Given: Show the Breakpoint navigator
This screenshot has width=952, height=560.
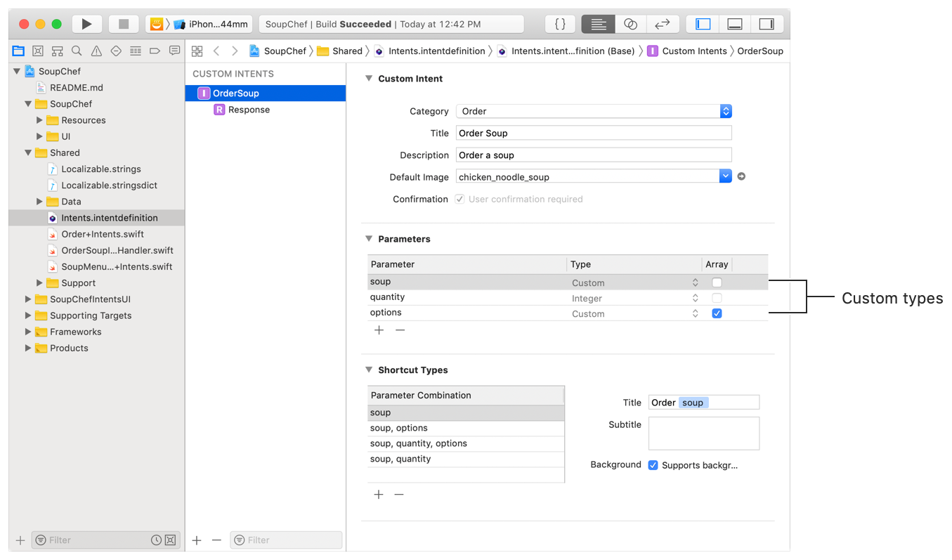Looking at the screenshot, I should click(155, 51).
